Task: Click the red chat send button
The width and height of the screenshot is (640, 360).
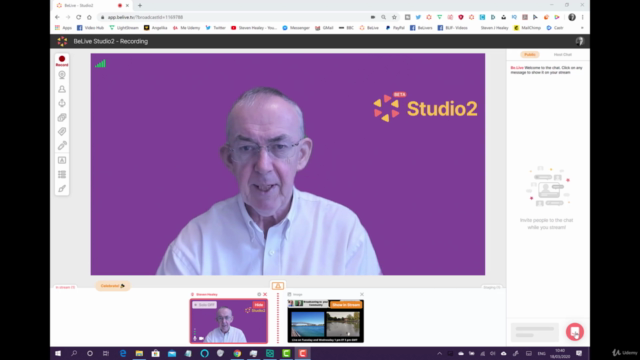Action: (575, 332)
